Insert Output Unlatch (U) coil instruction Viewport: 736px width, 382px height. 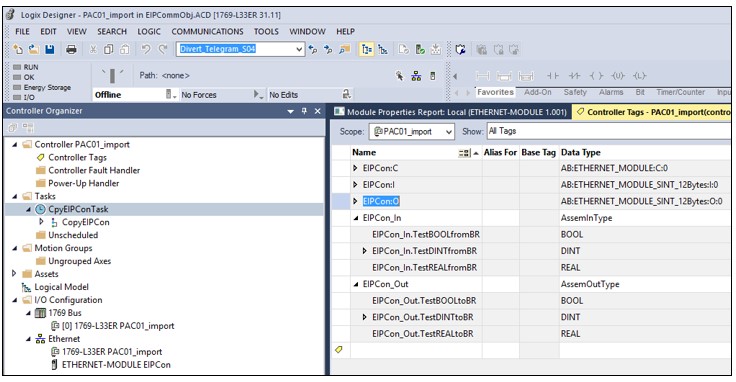coord(618,76)
